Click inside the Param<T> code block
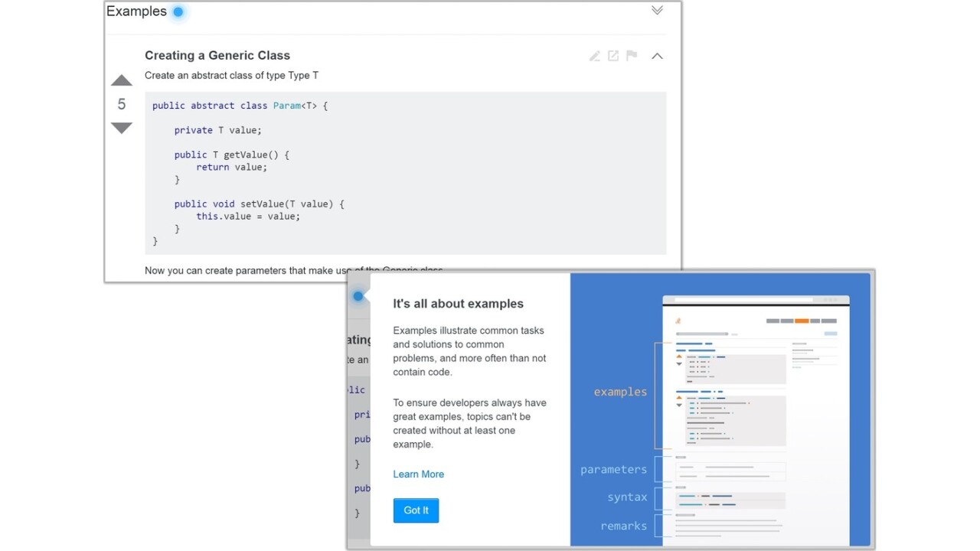Image resolution: width=980 pixels, height=551 pixels. (405, 173)
